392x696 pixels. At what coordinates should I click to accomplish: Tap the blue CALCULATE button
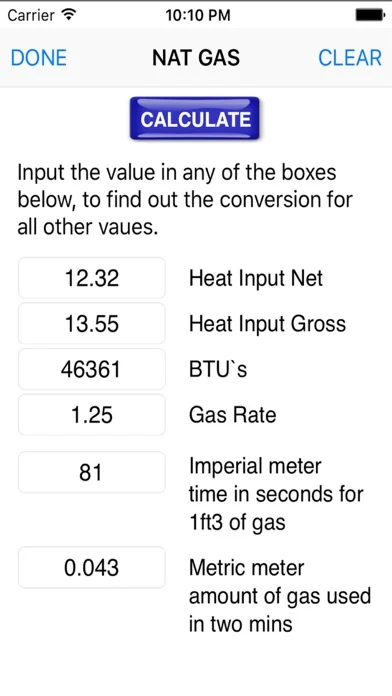click(194, 119)
